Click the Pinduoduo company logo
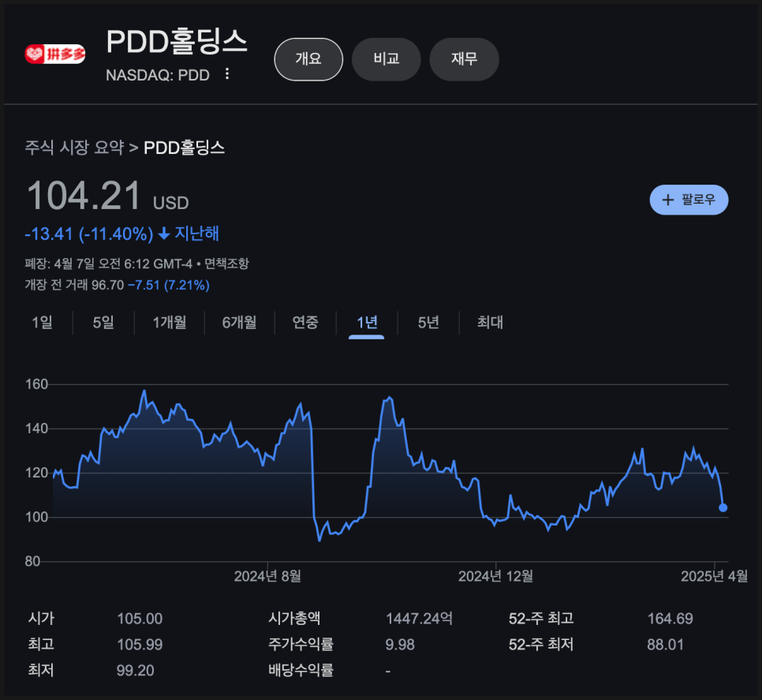Screen dimensions: 762x700 pyautogui.click(x=55, y=54)
